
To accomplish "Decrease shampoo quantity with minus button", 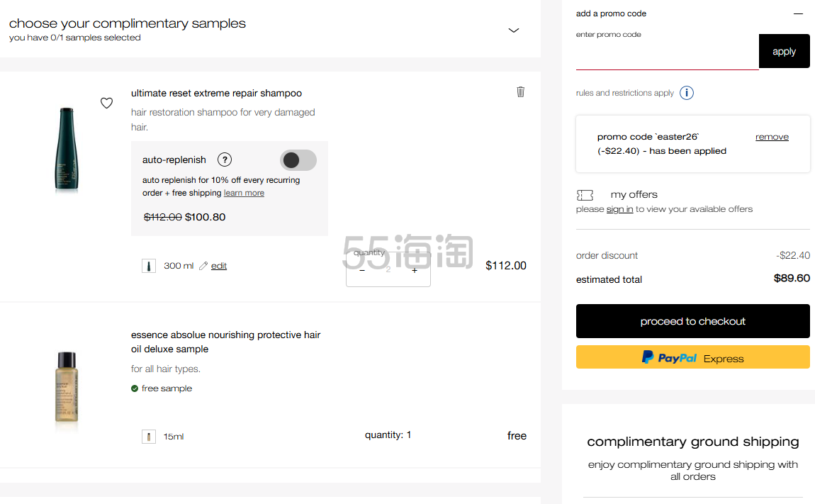I will [362, 270].
